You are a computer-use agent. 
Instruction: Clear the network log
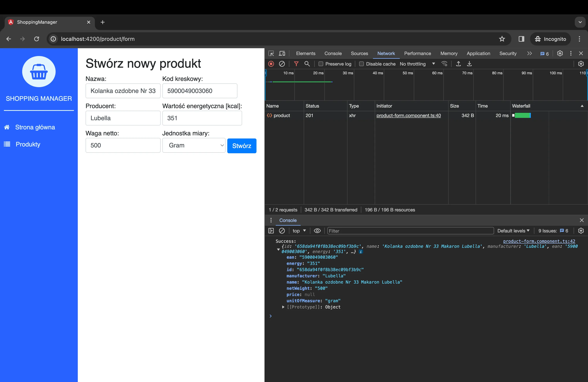point(282,64)
